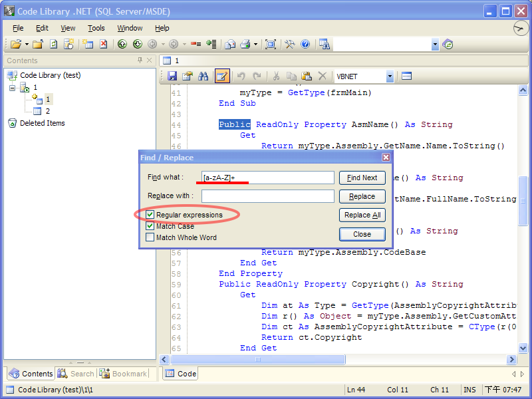Open the Window menu

point(130,28)
